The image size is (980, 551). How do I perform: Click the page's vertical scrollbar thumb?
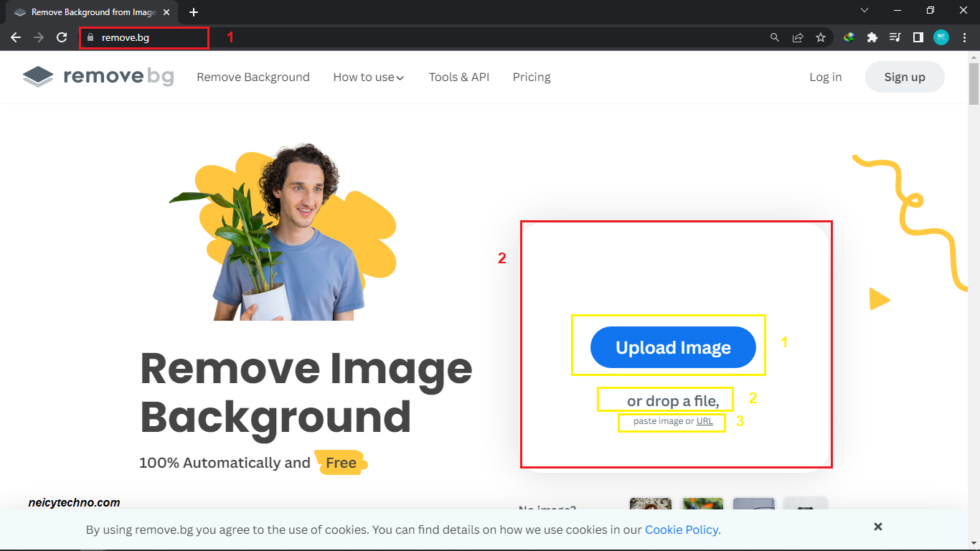(974, 84)
